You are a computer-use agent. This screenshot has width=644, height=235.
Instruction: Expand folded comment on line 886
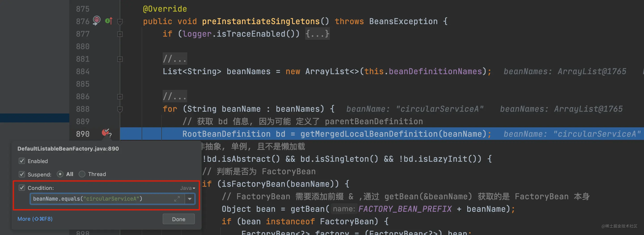120,97
